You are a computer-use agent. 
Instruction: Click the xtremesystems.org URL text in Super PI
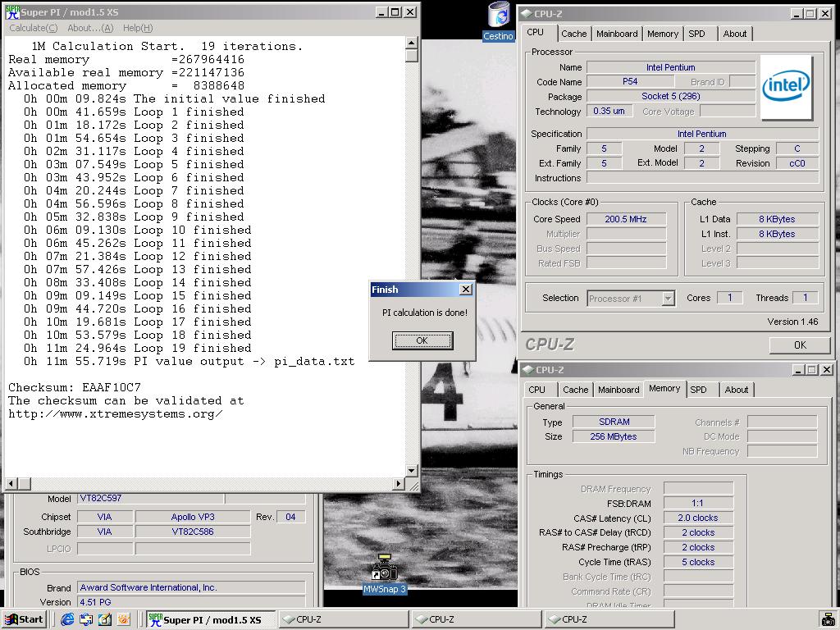pyautogui.click(x=115, y=414)
